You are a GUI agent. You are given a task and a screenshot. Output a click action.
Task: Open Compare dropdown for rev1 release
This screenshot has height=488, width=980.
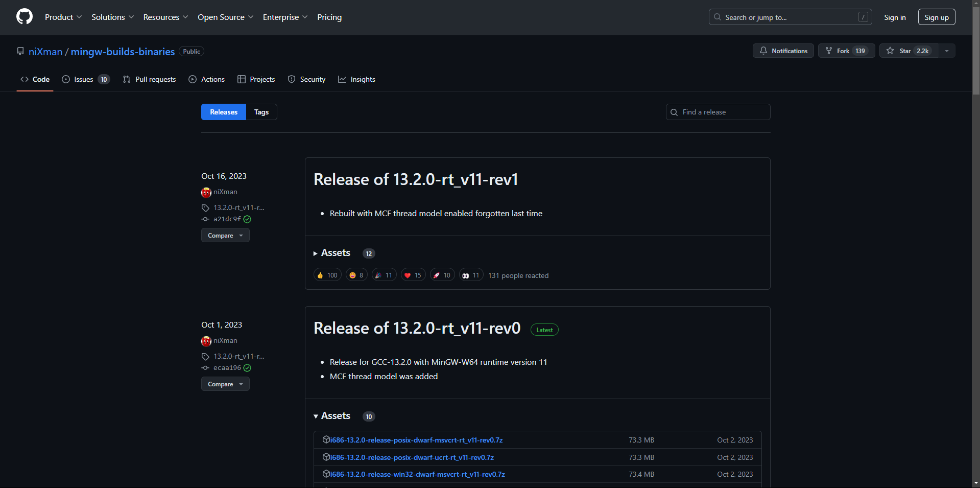(225, 235)
